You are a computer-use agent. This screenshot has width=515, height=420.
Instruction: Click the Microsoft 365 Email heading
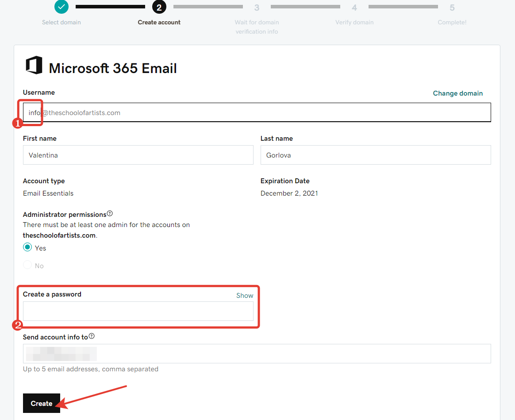click(113, 68)
